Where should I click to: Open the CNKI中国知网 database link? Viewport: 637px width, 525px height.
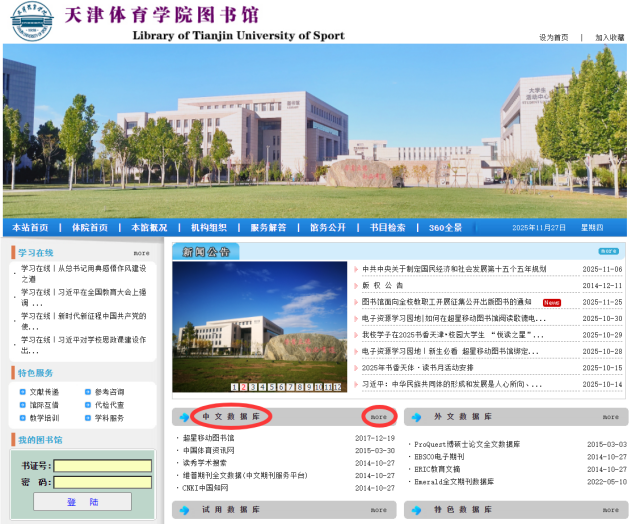click(x=211, y=489)
